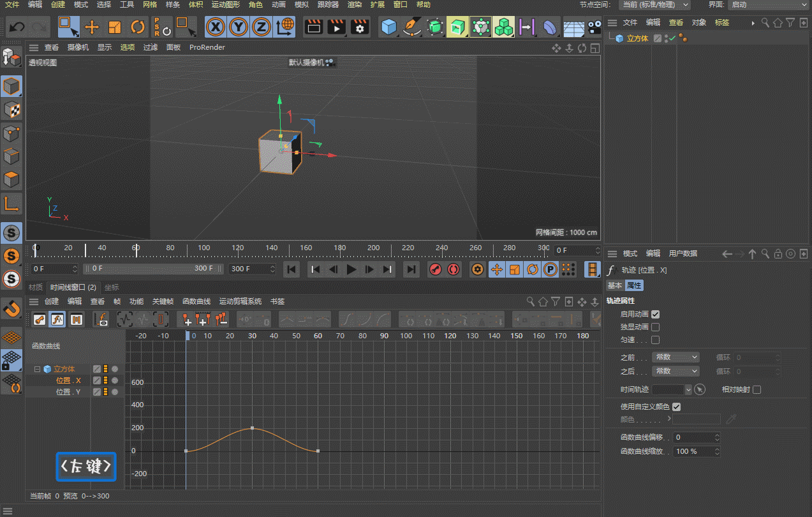
Task: Click Record Active Objects keyframe button
Action: [x=436, y=269]
